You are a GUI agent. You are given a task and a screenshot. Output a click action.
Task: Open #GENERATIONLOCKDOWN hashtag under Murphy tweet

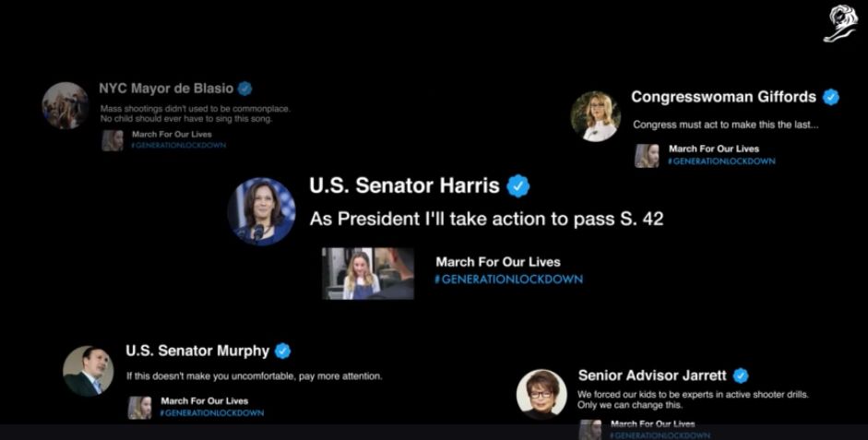(212, 413)
